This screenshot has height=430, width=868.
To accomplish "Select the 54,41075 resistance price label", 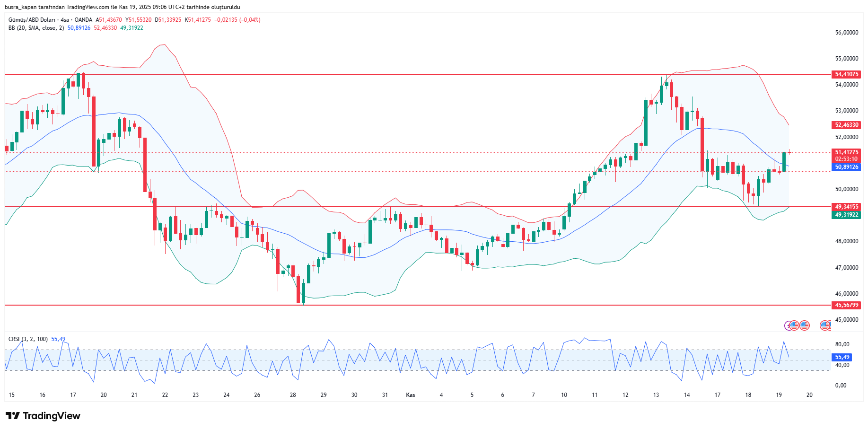I will 846,74.
